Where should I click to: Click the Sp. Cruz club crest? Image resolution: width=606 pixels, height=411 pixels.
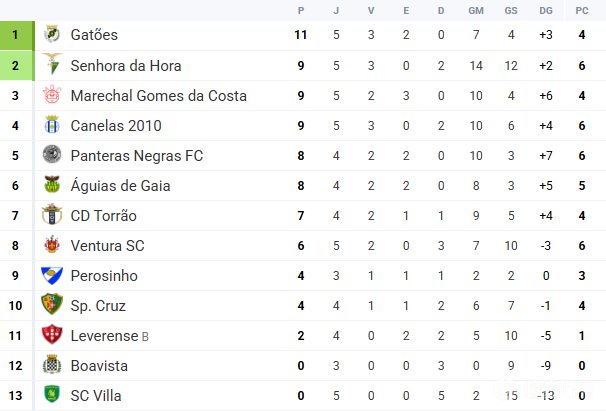pyautogui.click(x=52, y=306)
